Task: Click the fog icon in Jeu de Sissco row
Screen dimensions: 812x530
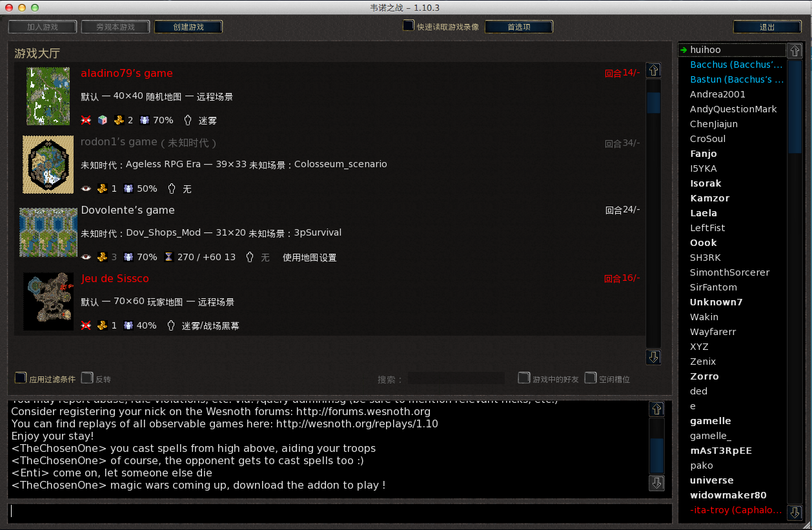Action: coord(171,325)
